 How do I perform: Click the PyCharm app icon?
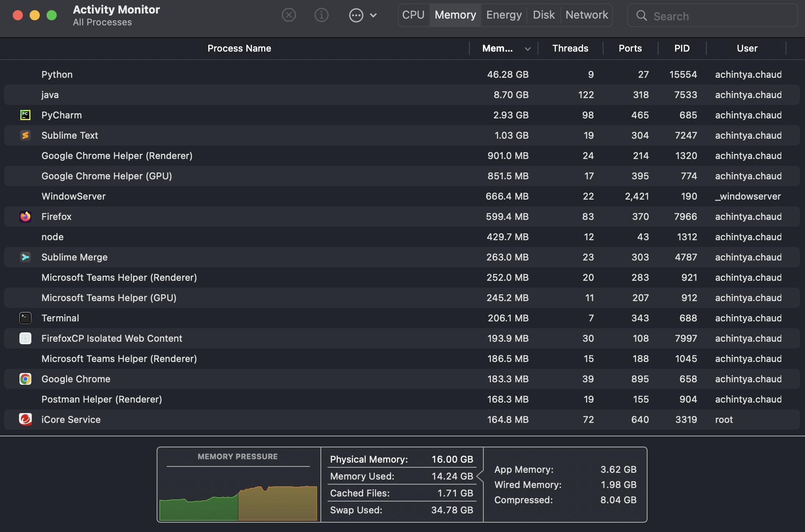pyautogui.click(x=25, y=115)
